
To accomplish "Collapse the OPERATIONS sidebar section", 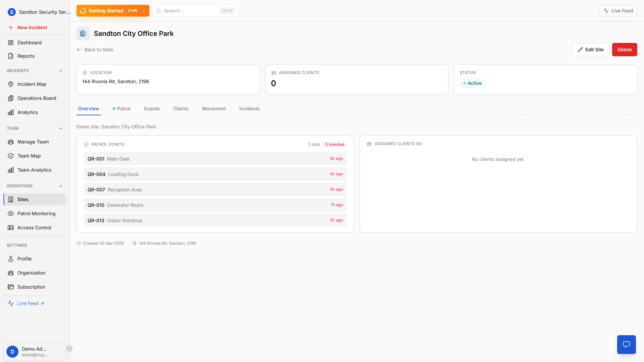I will click(61, 186).
